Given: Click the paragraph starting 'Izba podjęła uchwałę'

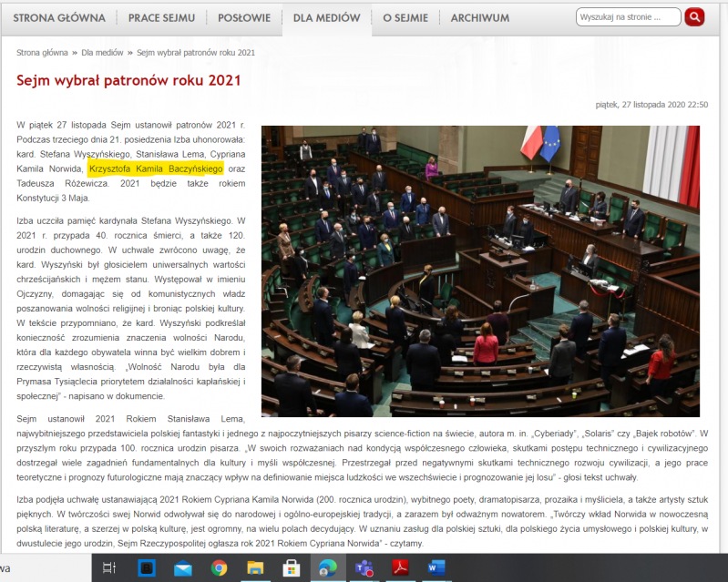Looking at the screenshot, I should point(362,521).
